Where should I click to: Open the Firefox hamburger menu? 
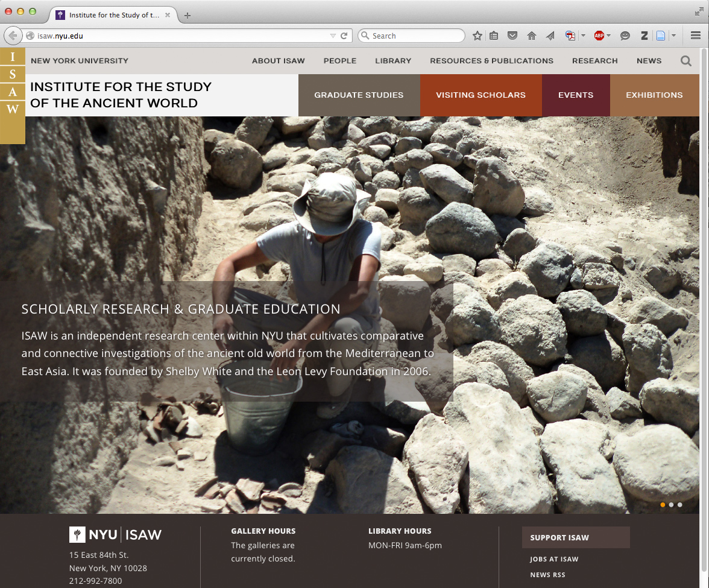695,36
